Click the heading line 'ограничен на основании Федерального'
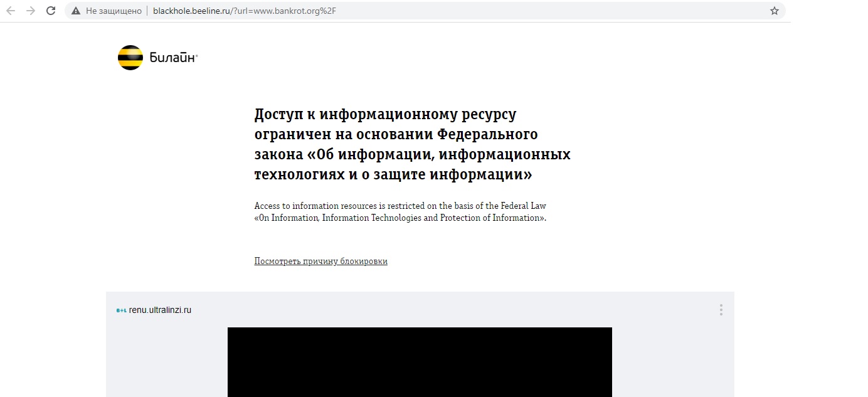This screenshot has width=868, height=397. pyautogui.click(x=396, y=135)
